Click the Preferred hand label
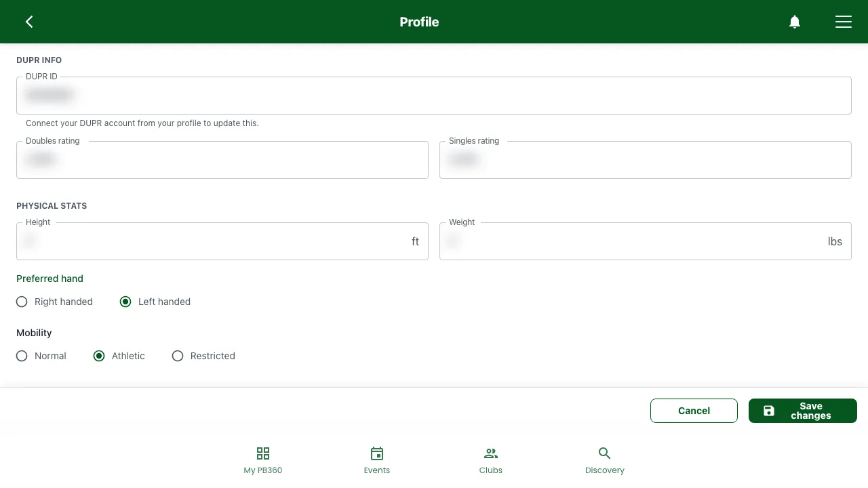The height and width of the screenshot is (488, 868). (x=50, y=279)
